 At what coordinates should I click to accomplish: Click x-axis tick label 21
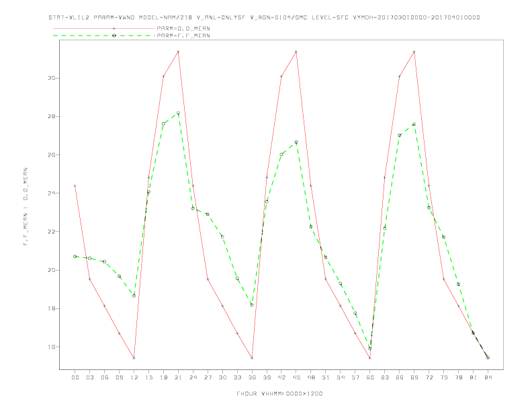point(178,377)
